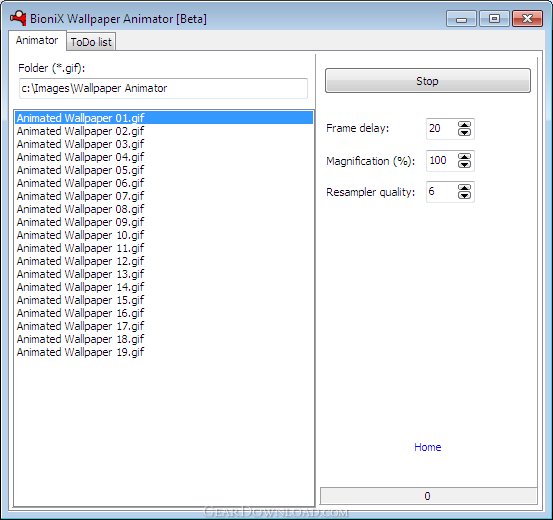
Task: Increase Magnification with up arrow
Action: point(464,157)
